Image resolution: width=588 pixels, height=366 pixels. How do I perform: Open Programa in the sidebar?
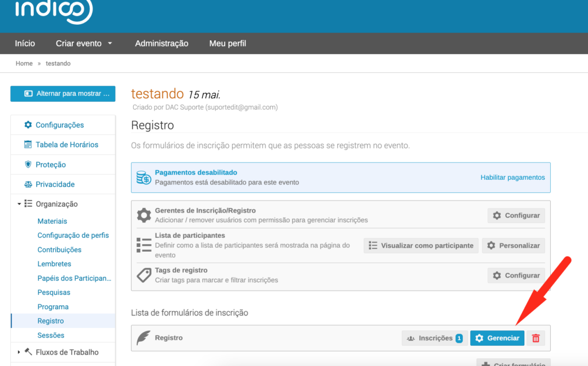[53, 307]
